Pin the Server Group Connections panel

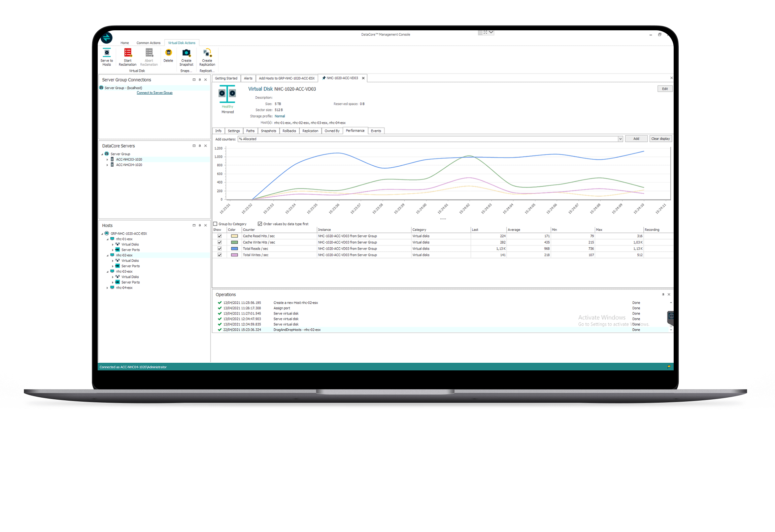coord(200,80)
